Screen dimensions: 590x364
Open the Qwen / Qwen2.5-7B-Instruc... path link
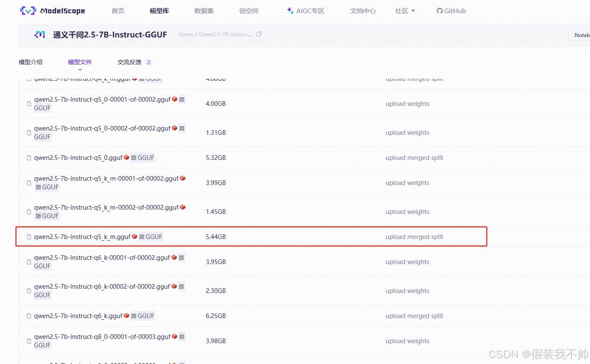[215, 34]
